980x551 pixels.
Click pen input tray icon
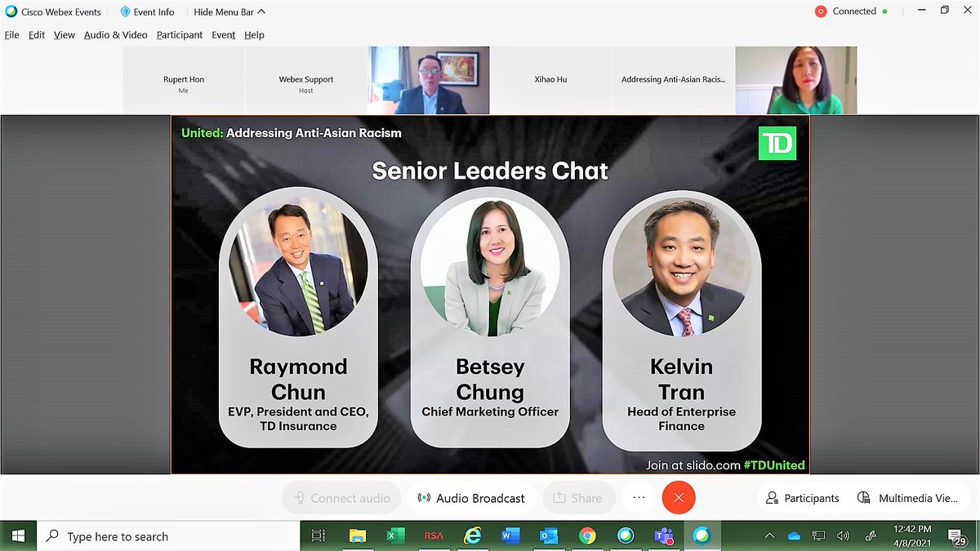[871, 536]
